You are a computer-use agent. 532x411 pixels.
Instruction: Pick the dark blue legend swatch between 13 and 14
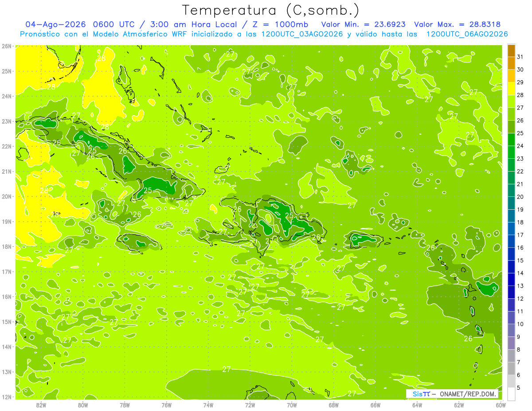click(511, 280)
